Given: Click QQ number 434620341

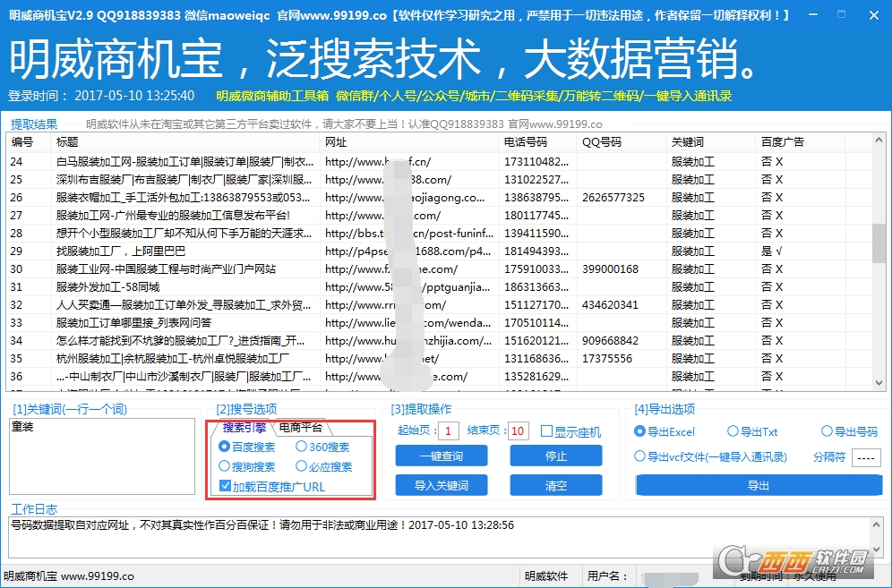Looking at the screenshot, I should [x=610, y=305].
